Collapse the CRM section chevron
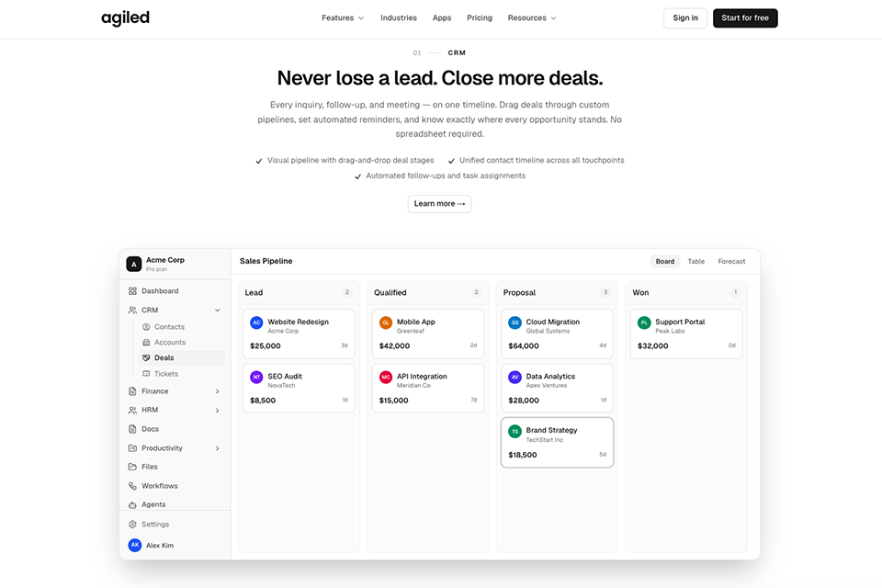 point(217,310)
